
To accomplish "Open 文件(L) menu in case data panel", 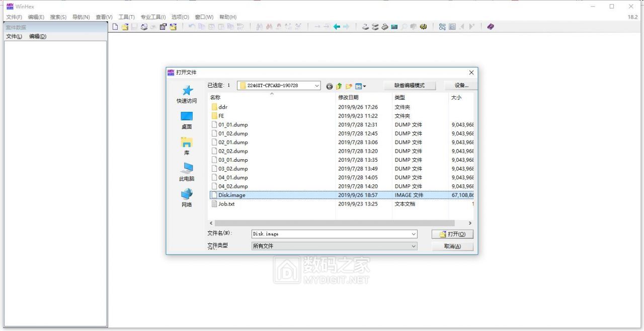I will pos(14,36).
